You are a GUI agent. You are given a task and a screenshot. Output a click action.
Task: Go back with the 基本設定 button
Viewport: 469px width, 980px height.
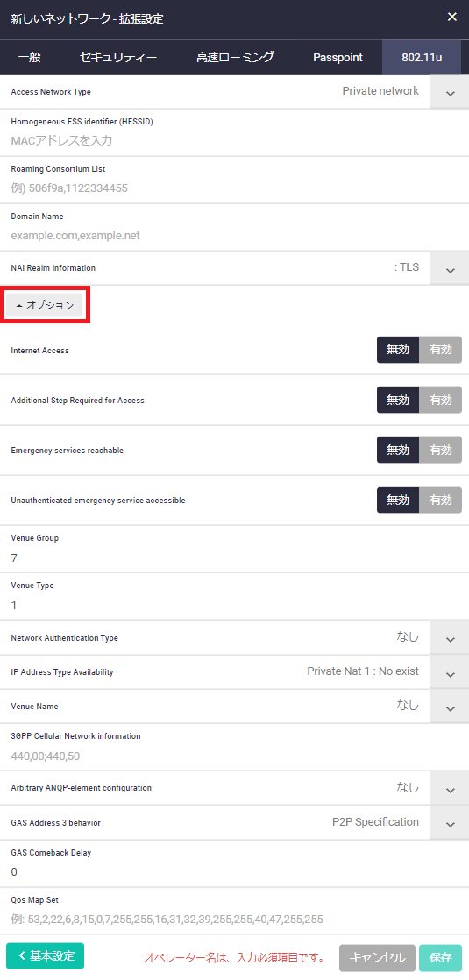coord(45,955)
